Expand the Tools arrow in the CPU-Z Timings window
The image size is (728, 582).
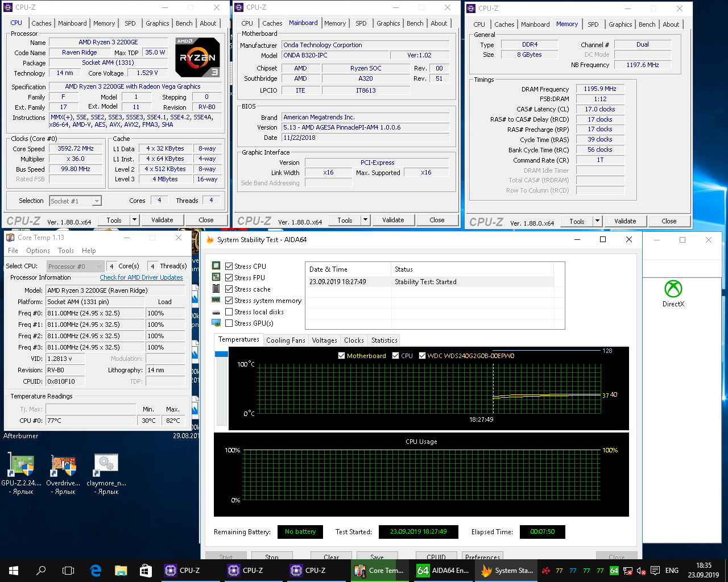pyautogui.click(x=598, y=221)
